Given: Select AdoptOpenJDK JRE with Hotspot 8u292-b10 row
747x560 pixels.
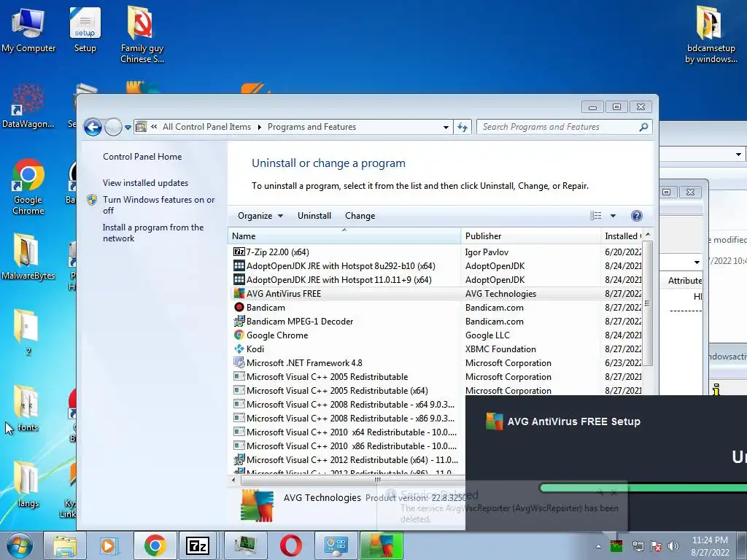Looking at the screenshot, I should (x=435, y=266).
